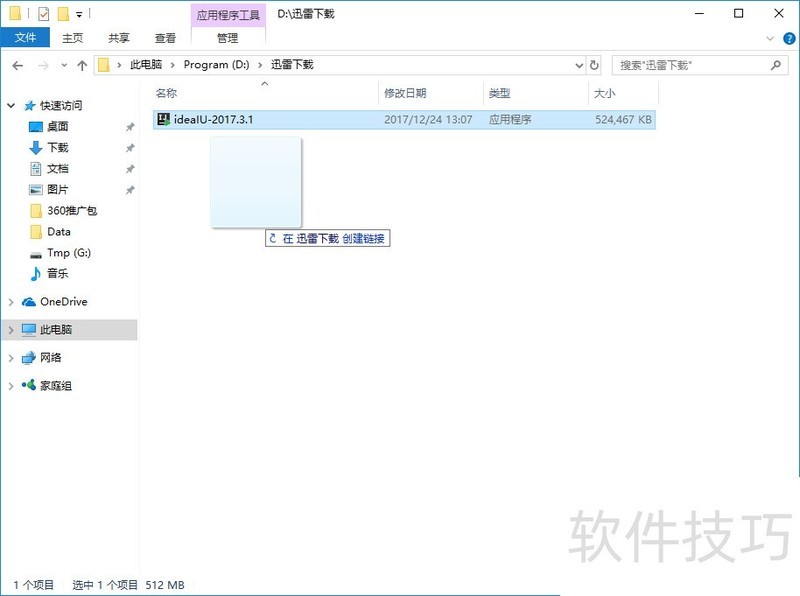Open the address bar history dropdown
Viewport: 800px width, 596px height.
[x=579, y=65]
